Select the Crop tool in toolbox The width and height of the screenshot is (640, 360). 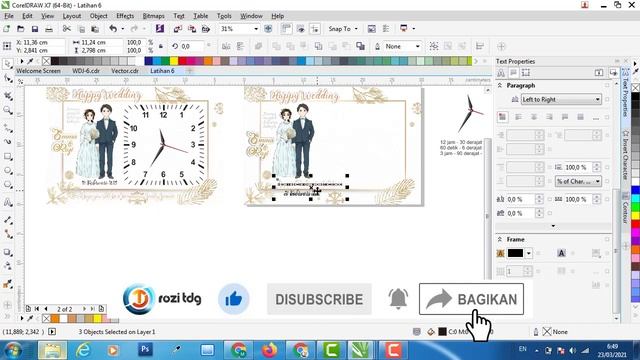pos(7,96)
